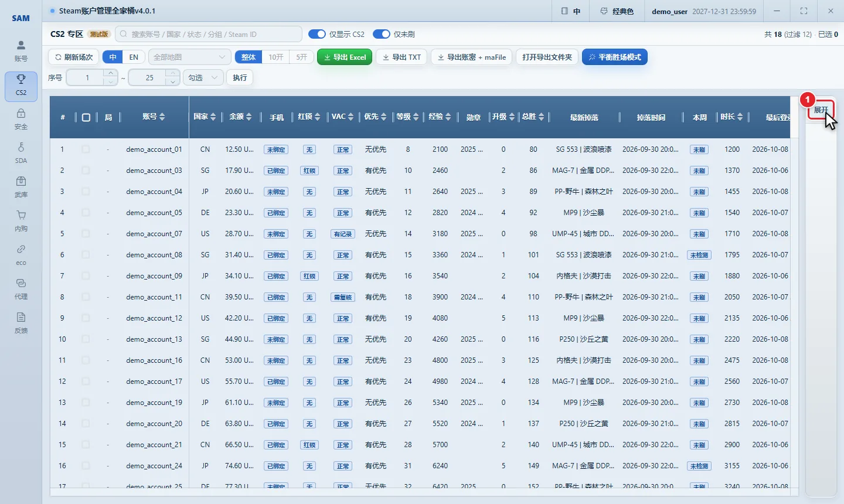Click the green 导出 Excel button
This screenshot has width=844, height=504.
(x=345, y=57)
